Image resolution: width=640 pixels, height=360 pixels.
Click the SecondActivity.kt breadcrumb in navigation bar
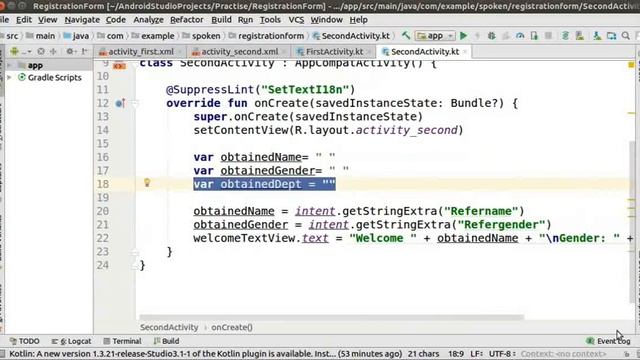pos(351,36)
